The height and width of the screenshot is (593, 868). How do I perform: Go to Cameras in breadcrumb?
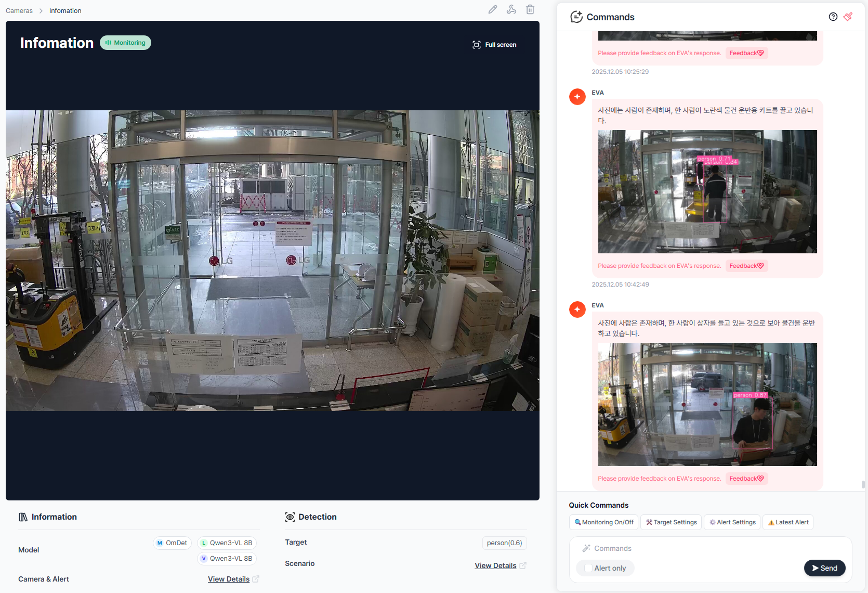click(x=19, y=11)
